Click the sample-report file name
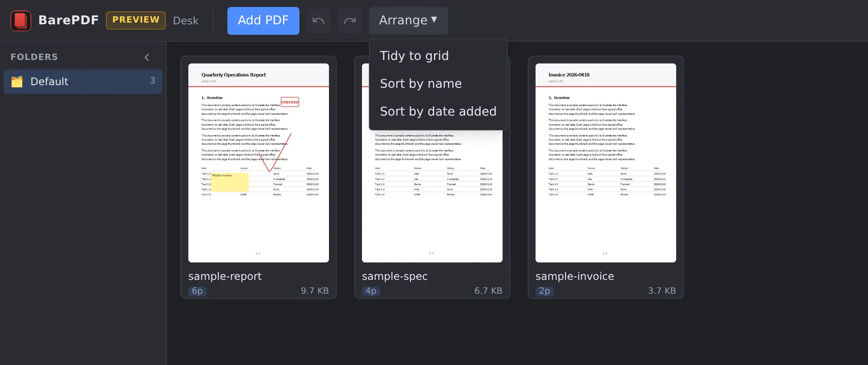This screenshot has height=365, width=868. 225,276
